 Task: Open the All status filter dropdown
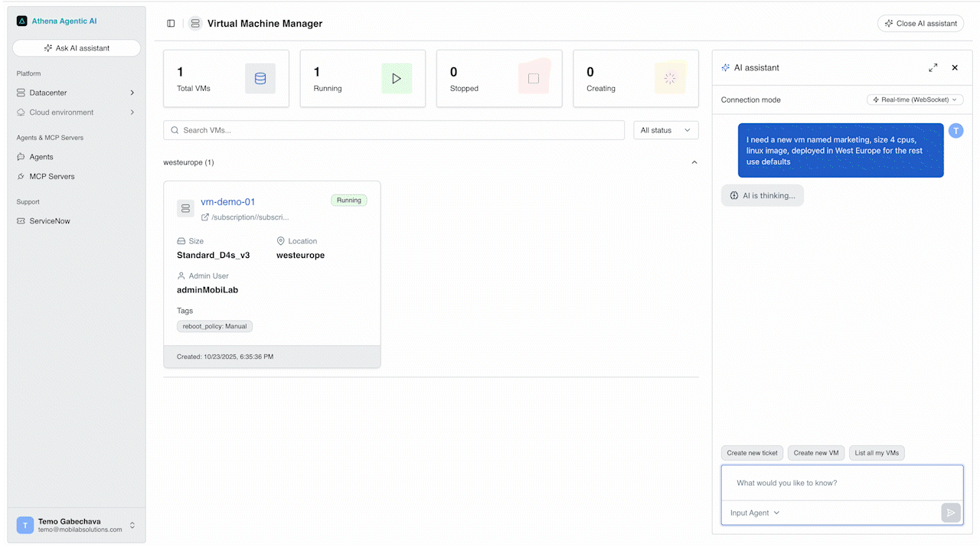click(x=666, y=130)
